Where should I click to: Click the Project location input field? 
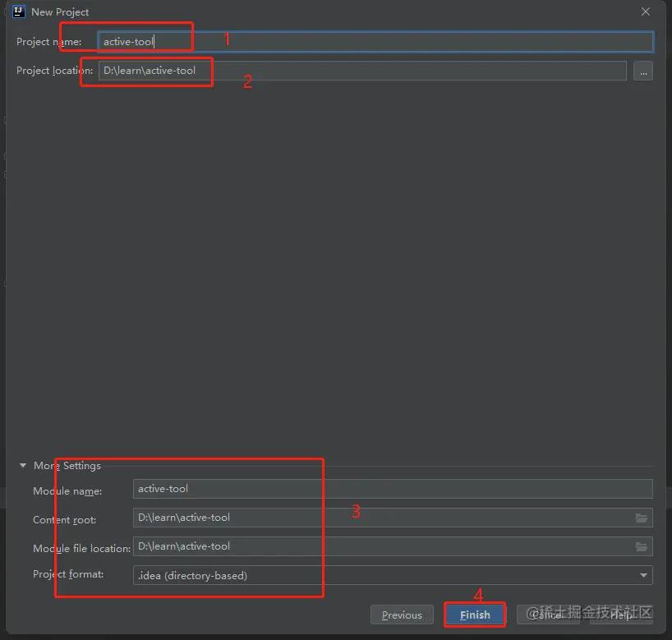(362, 71)
